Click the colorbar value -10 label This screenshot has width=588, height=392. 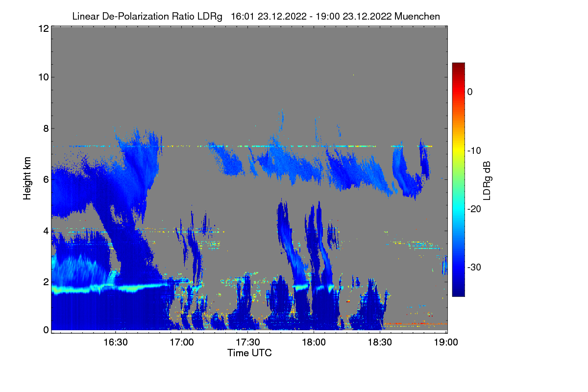click(473, 150)
